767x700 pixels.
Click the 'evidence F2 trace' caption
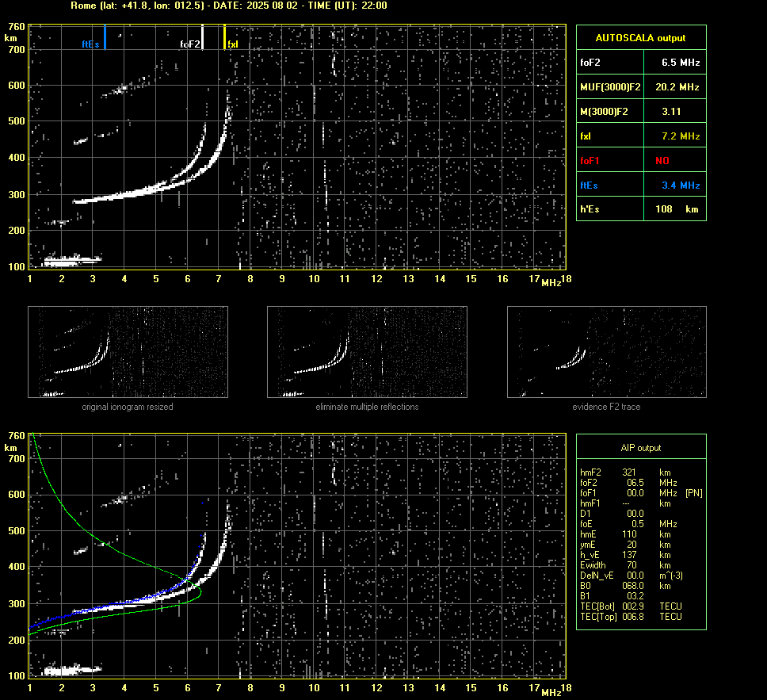click(607, 407)
